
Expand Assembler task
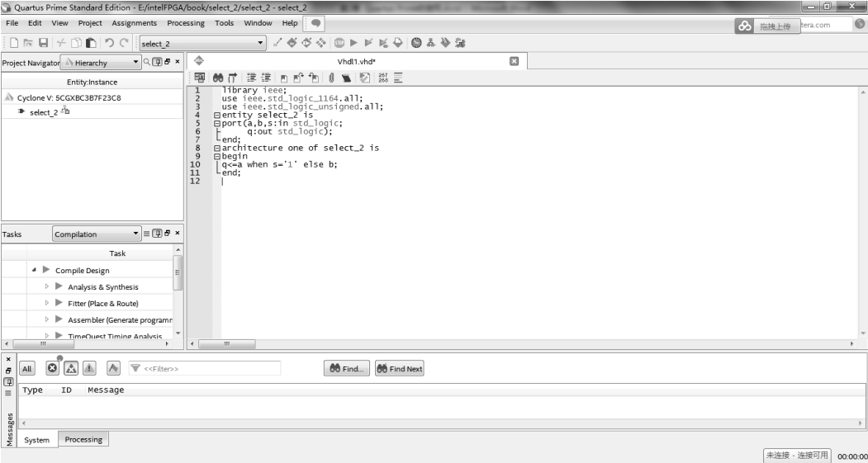point(47,319)
